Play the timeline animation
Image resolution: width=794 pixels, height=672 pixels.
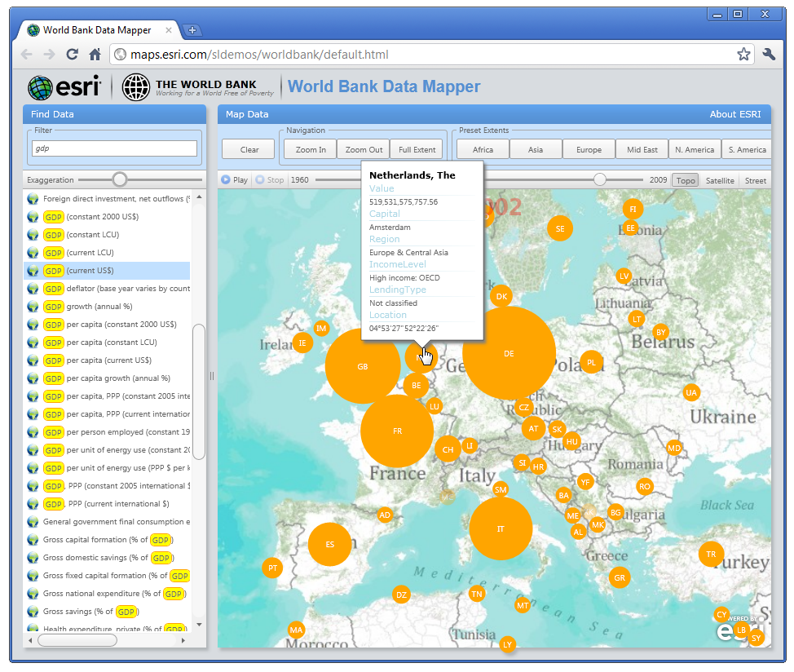234,179
